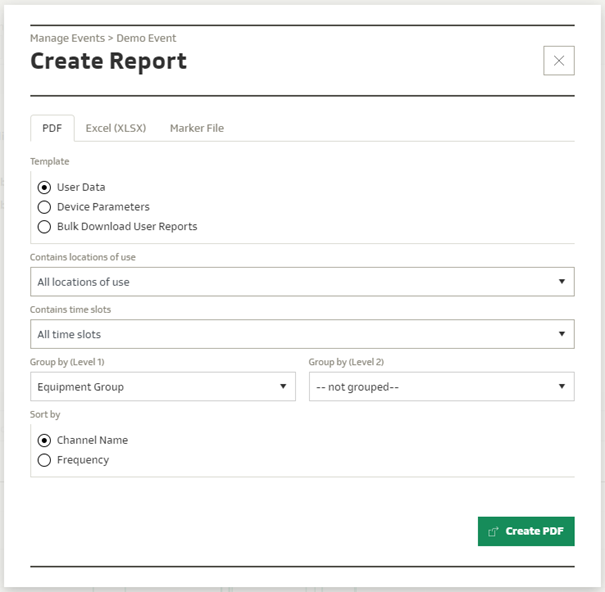Click the export icon on Create PDF
605x592 pixels.
click(x=493, y=532)
